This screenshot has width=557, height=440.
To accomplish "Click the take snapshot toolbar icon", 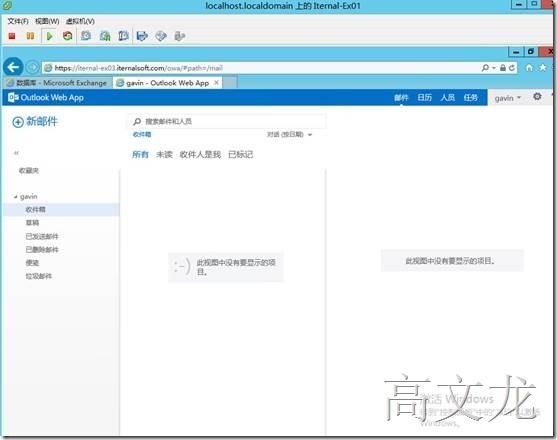I will [86, 36].
